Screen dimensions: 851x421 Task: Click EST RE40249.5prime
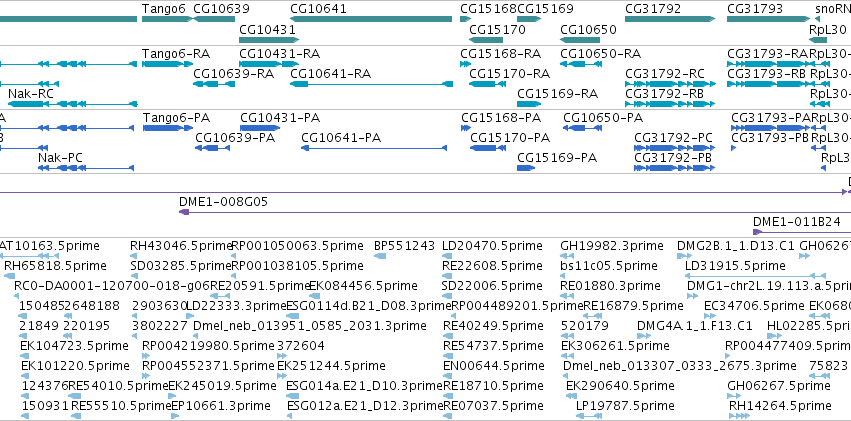tap(493, 326)
